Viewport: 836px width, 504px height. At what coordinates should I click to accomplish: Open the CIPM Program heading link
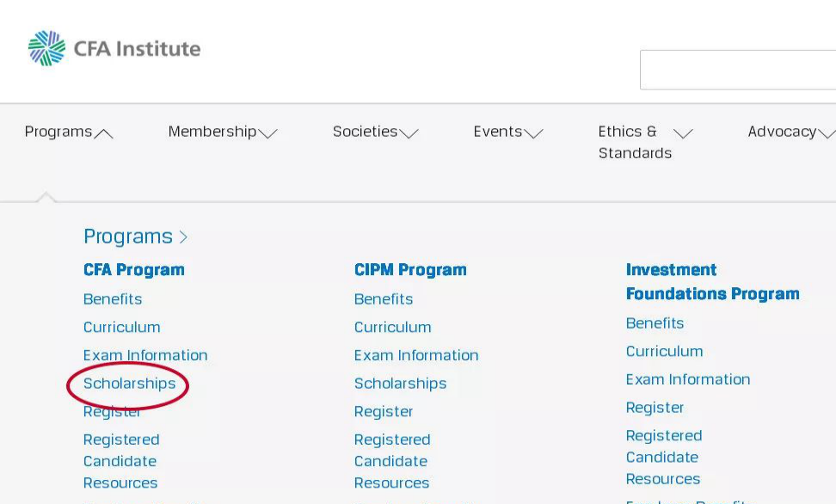[410, 270]
